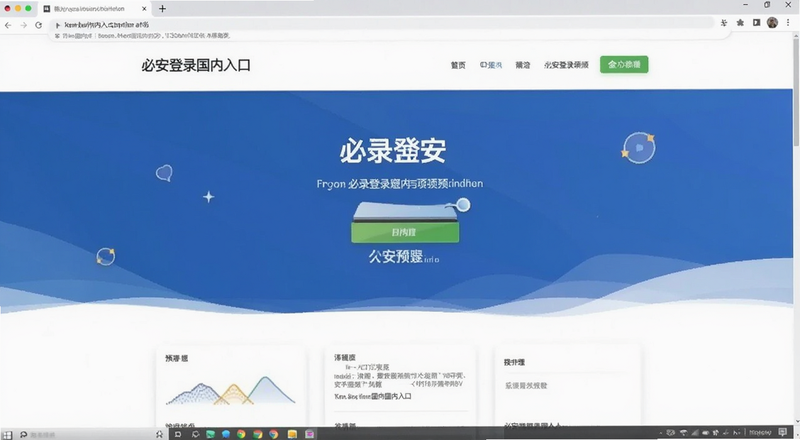800x440 pixels.
Task: Open the blue Edge icon in the taskbar
Action: coord(226,434)
